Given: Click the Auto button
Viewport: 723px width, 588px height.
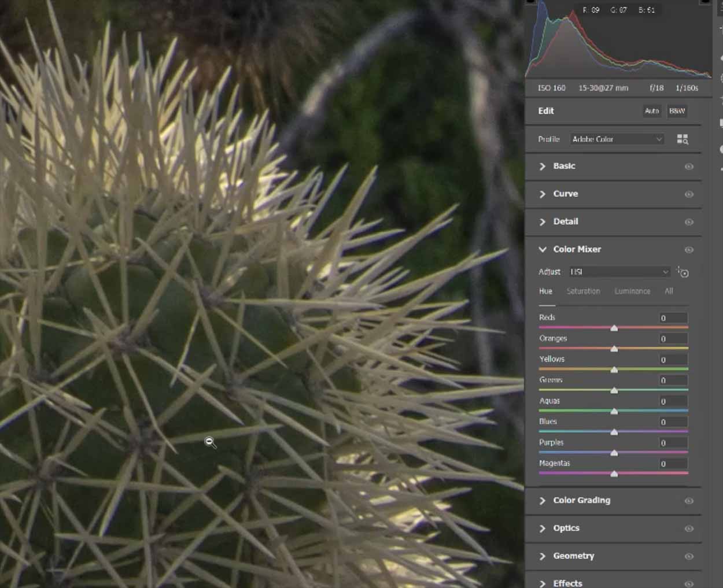Looking at the screenshot, I should pyautogui.click(x=652, y=111).
